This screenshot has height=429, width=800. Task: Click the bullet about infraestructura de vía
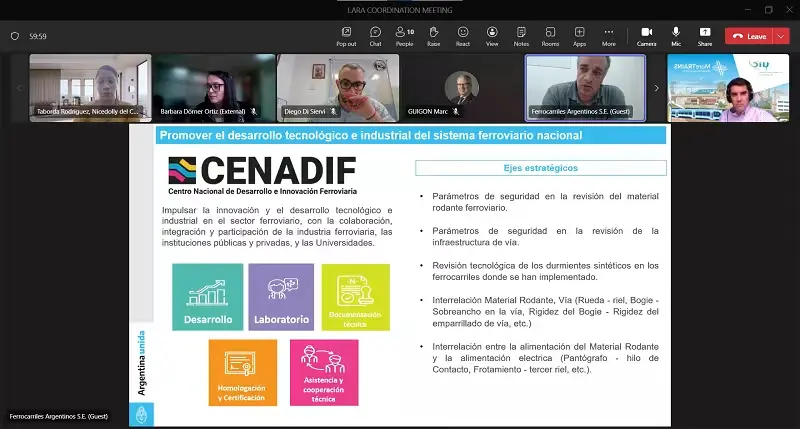pos(545,237)
